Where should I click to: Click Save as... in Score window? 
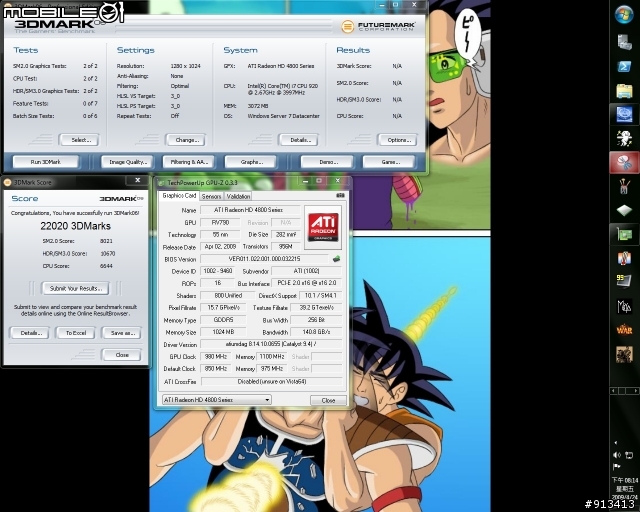122,333
